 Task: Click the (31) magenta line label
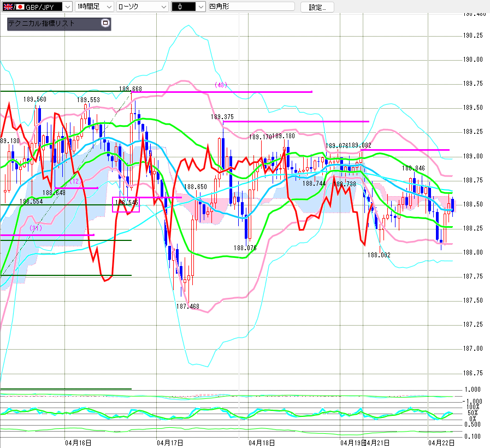36,228
